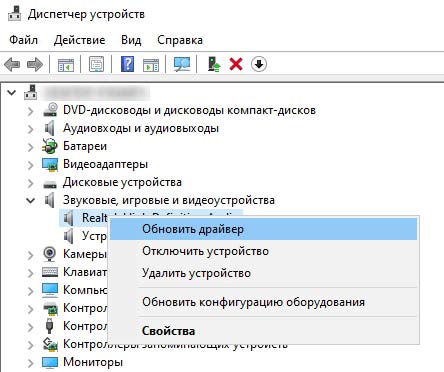Click the Device Manager title bar icon
Image resolution: width=444 pixels, height=372 pixels.
(x=14, y=14)
